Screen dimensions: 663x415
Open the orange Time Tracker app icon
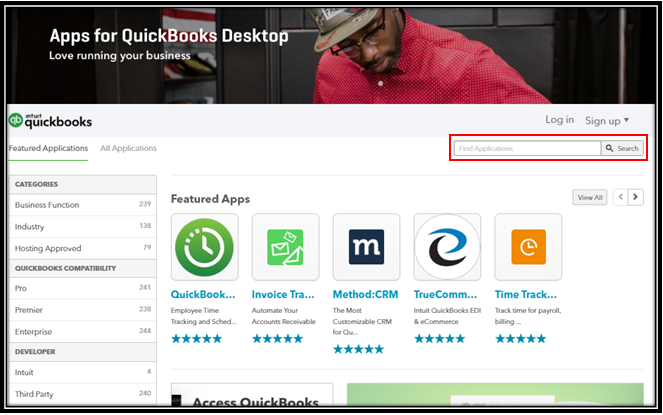click(528, 247)
